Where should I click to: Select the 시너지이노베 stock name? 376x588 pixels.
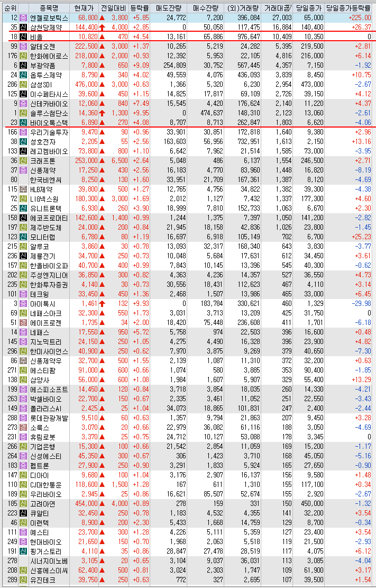49,560
